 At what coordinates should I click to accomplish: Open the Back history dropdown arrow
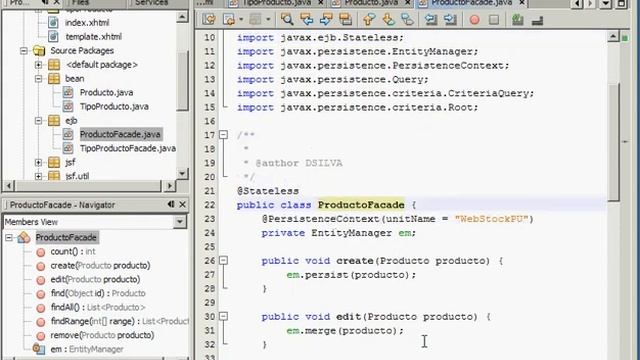[x=241, y=19]
